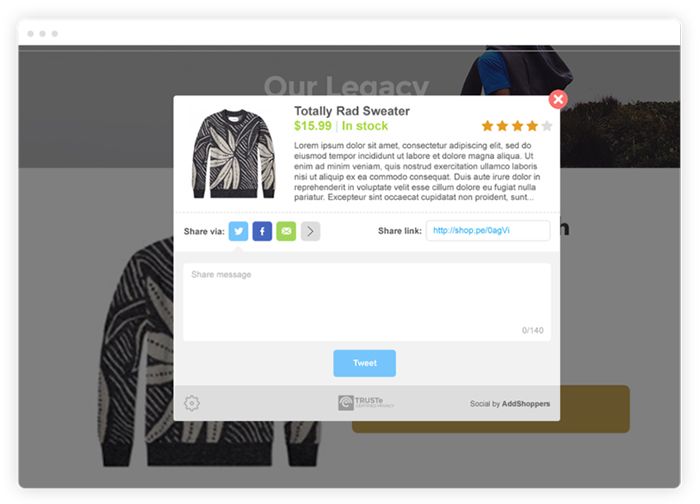Expand more share options arrow
This screenshot has width=700, height=504.
pyautogui.click(x=310, y=231)
